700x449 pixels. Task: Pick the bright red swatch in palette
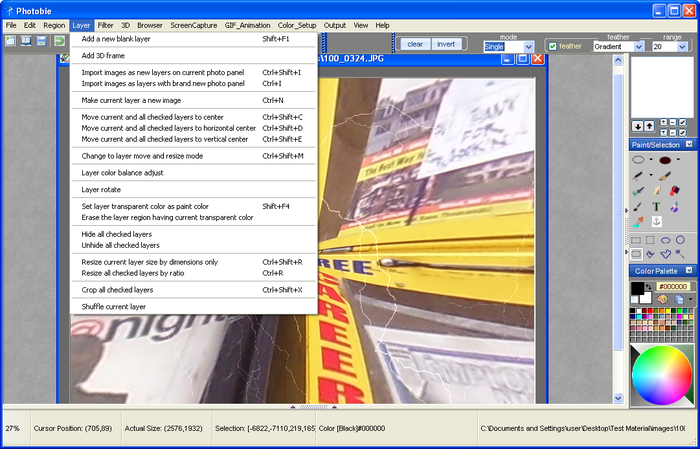[651, 311]
